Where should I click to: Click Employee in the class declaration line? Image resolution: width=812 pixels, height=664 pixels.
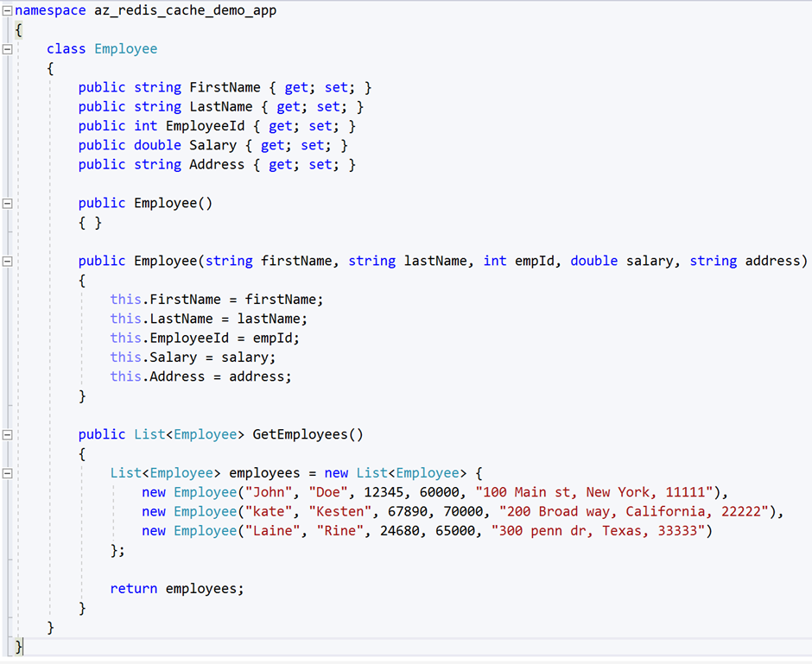pos(126,50)
